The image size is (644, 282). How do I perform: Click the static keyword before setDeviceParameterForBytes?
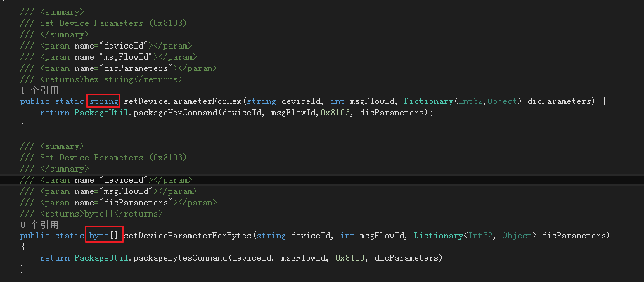click(x=70, y=235)
